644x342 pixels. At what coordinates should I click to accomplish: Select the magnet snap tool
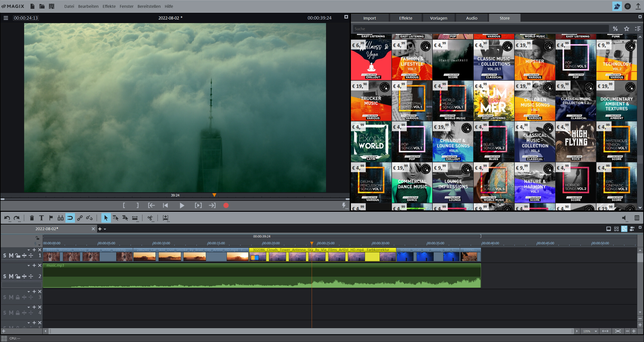tap(70, 218)
